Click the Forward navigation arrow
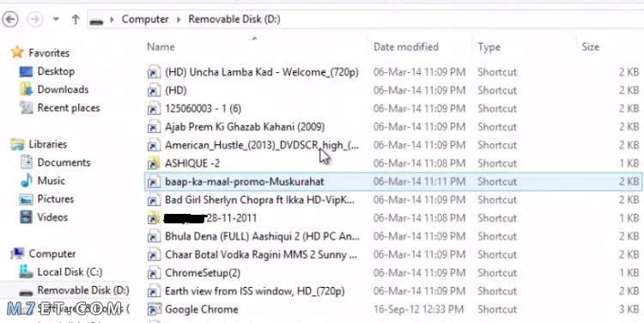Viewport: 644px width, 323px height. click(x=35, y=19)
